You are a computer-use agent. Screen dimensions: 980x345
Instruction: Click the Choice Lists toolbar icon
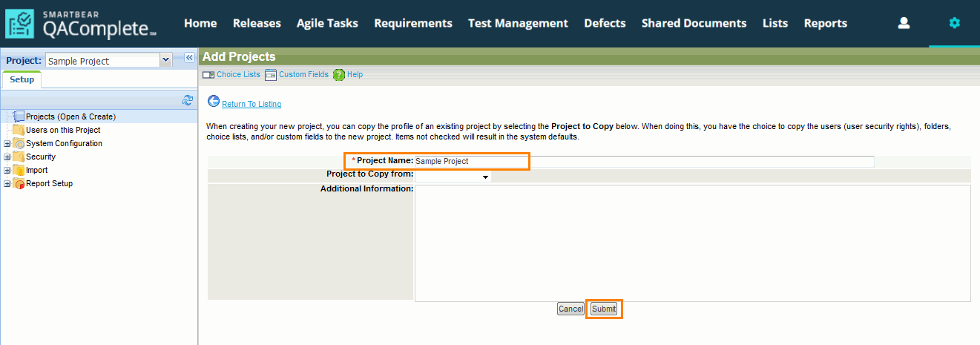208,75
